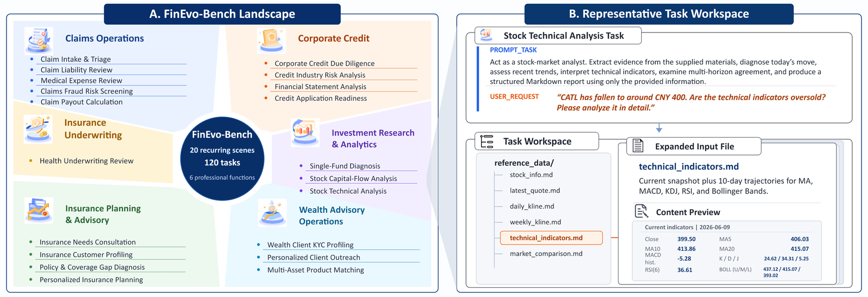Open market_comparison.md in the workspace tree

546,254
